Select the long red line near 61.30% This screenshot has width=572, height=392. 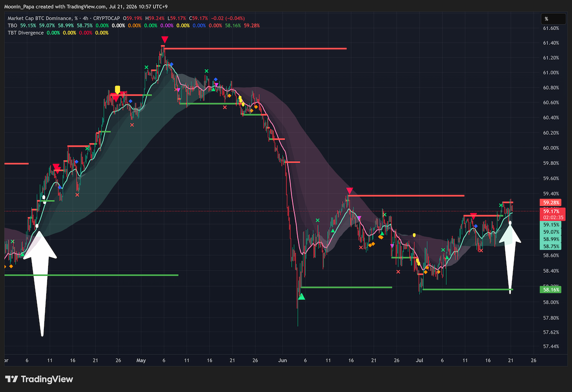coord(255,49)
